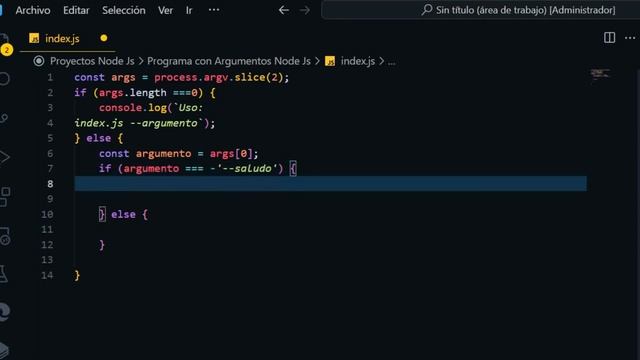Click line number 1 in gutter
Viewport: 640px width, 360px height.
point(50,78)
